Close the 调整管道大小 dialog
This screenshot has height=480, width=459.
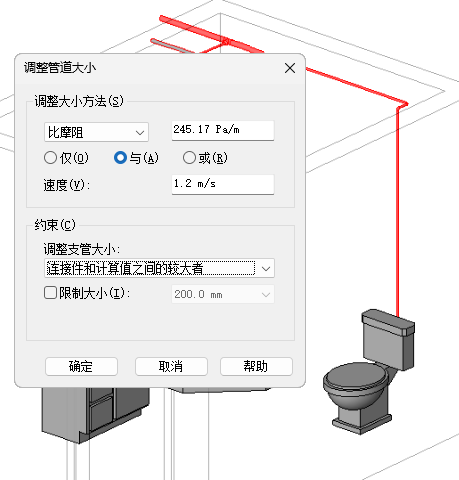[290, 68]
